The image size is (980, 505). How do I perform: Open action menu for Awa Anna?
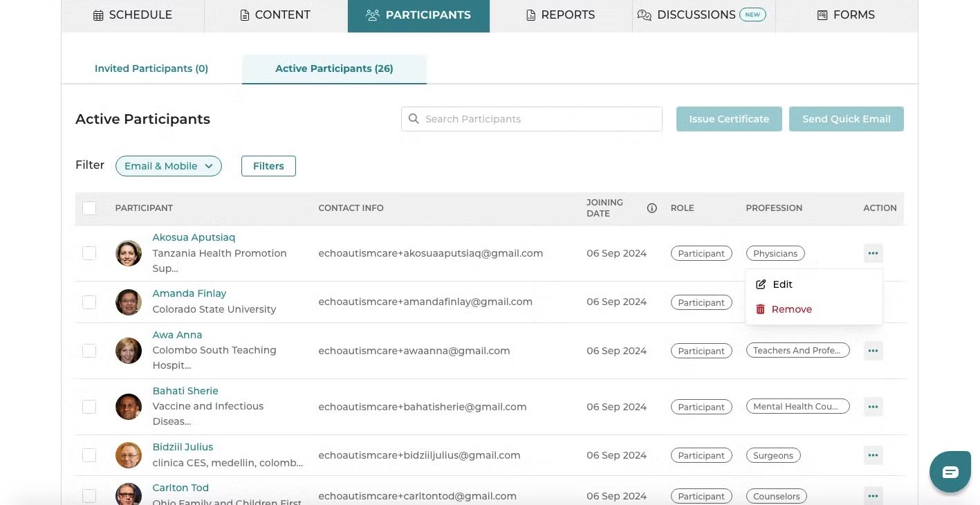pyautogui.click(x=873, y=351)
